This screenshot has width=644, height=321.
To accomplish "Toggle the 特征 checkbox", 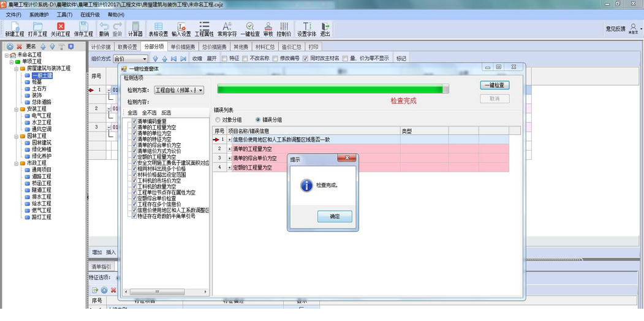I will click(224, 58).
